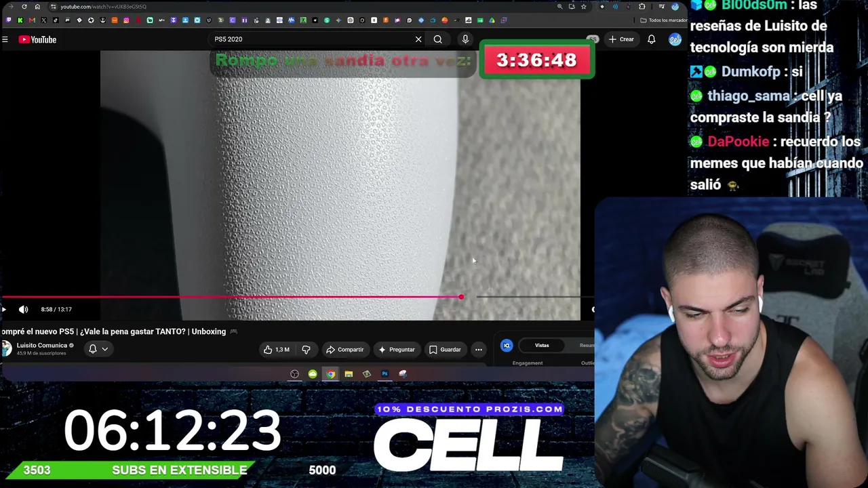Open the green cloud app in taskbar
The image size is (868, 488).
coord(313,374)
